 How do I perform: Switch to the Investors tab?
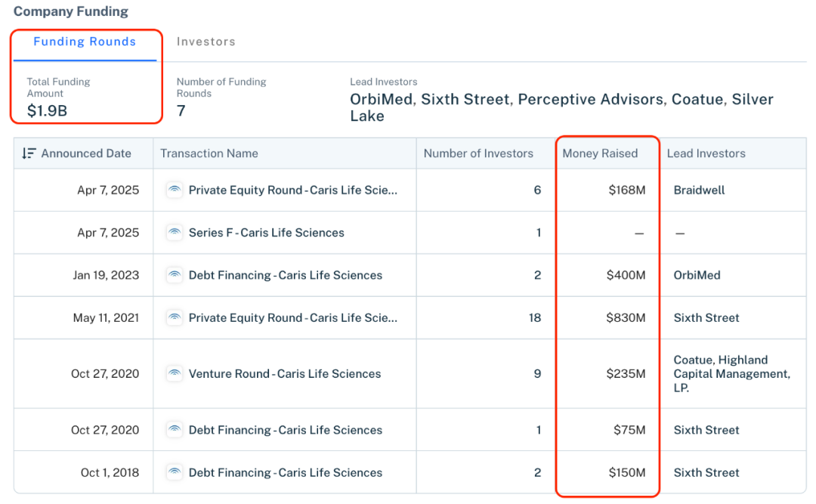click(x=206, y=42)
